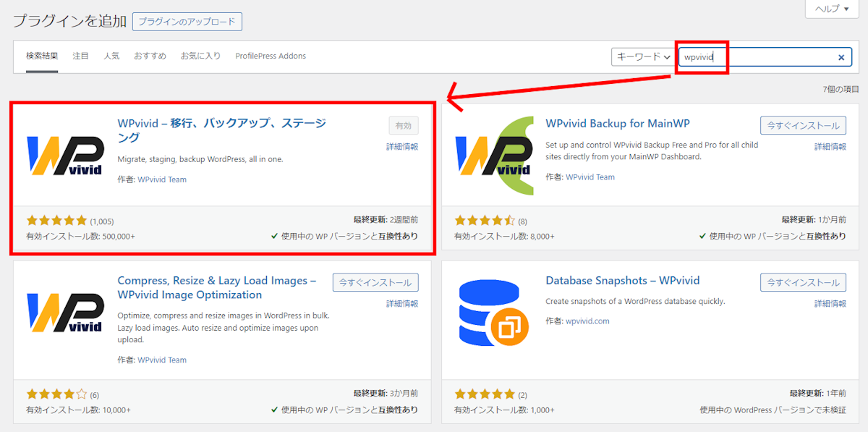The height and width of the screenshot is (432, 868).
Task: Open the ProfilePress Addons tab
Action: point(271,56)
